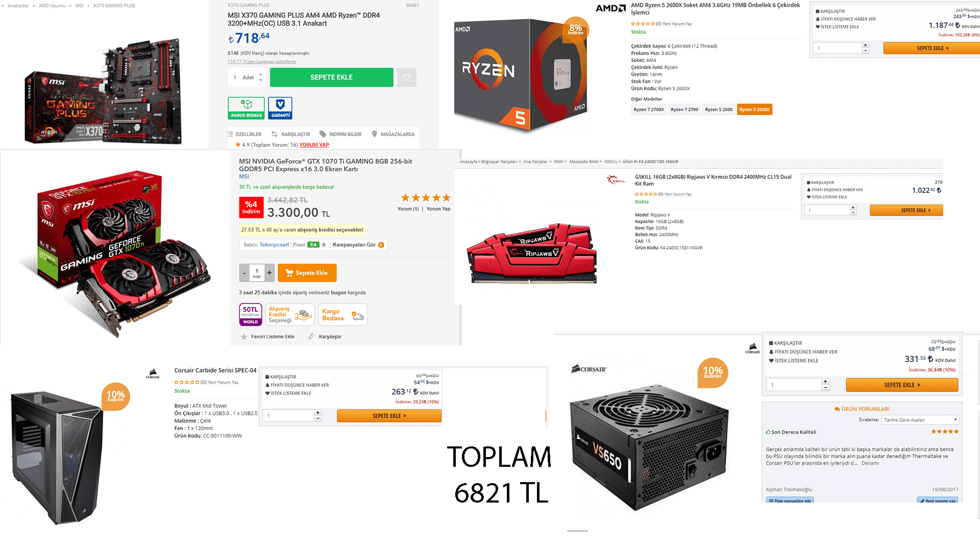This screenshot has height=551, width=980.
Task: Select the Ryzen 7 2700X model option
Action: click(x=649, y=110)
